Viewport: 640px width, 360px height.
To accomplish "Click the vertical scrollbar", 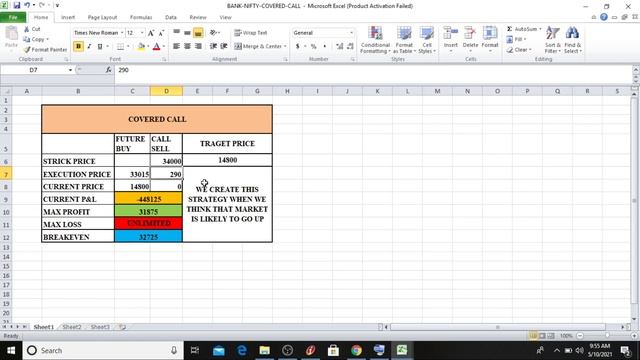I will tap(634, 200).
